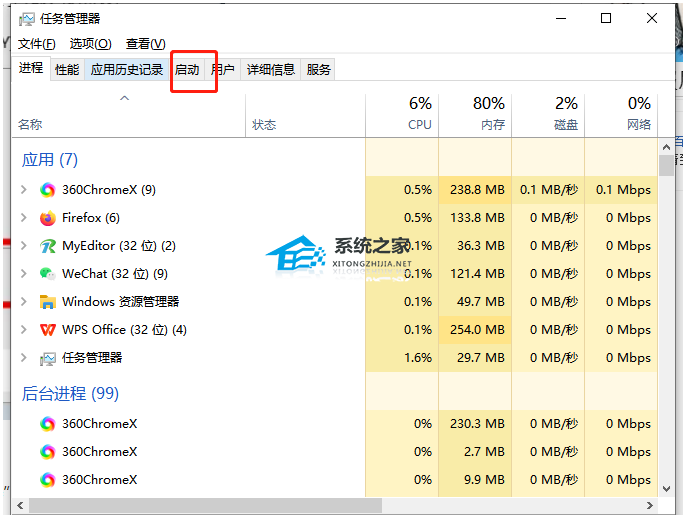The width and height of the screenshot is (683, 515).
Task: Select the 后台进程 (99) group header
Action: pyautogui.click(x=70, y=394)
